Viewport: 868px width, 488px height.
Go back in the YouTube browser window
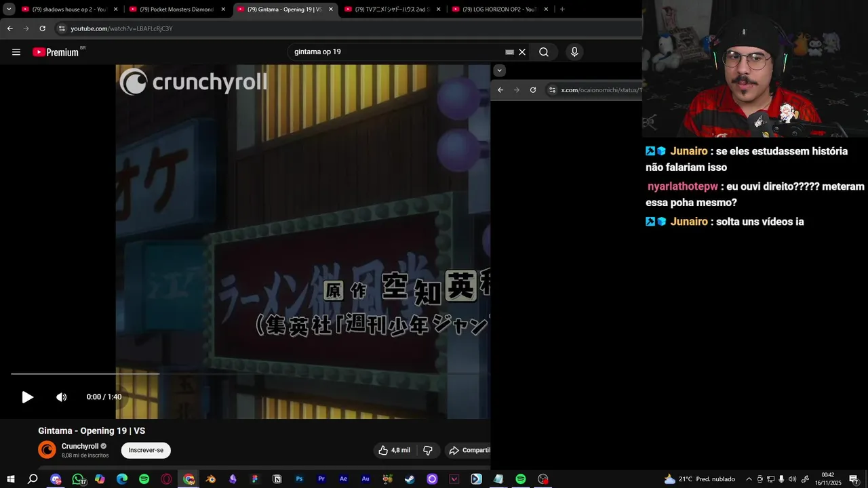[9, 28]
